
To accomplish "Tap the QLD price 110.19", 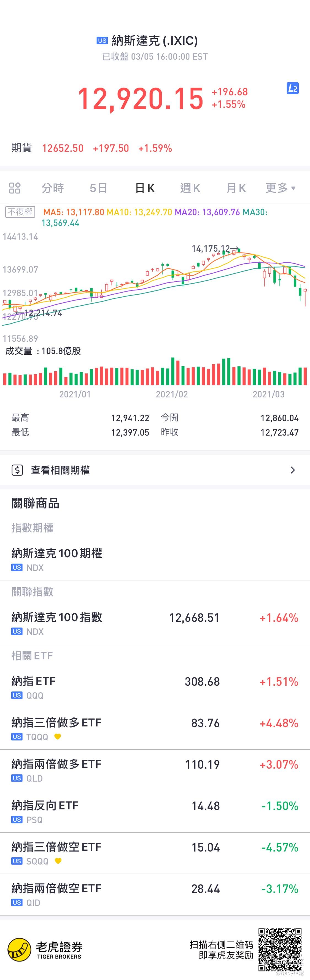I will 202,765.
